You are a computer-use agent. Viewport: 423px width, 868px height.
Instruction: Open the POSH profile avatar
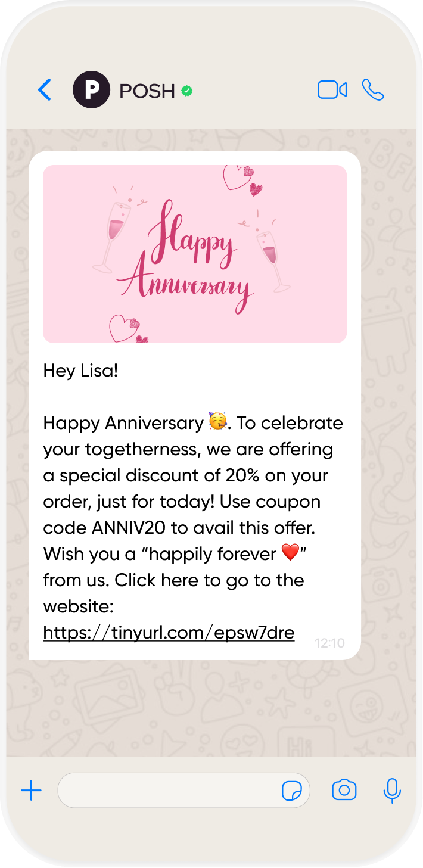point(91,91)
